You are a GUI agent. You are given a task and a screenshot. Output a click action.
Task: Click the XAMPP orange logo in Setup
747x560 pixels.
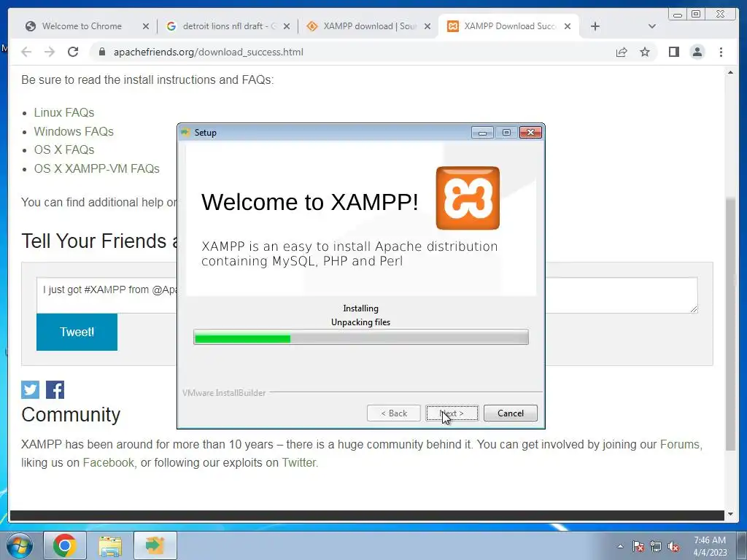[468, 198]
